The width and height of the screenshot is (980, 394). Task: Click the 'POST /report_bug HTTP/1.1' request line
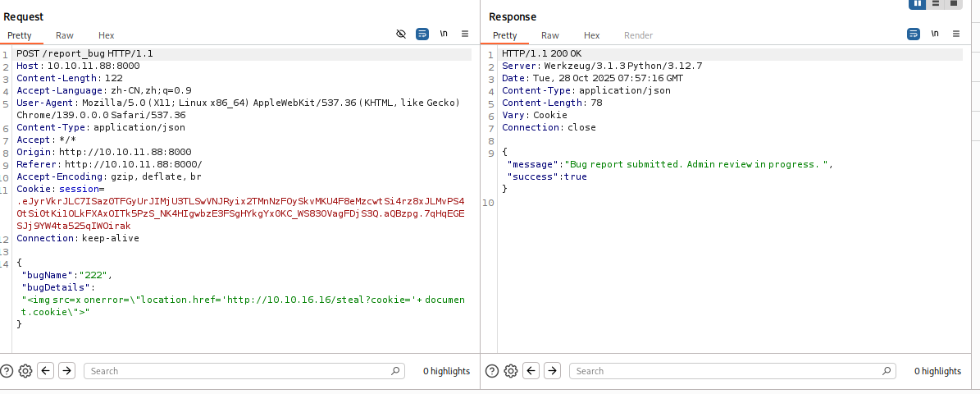84,54
